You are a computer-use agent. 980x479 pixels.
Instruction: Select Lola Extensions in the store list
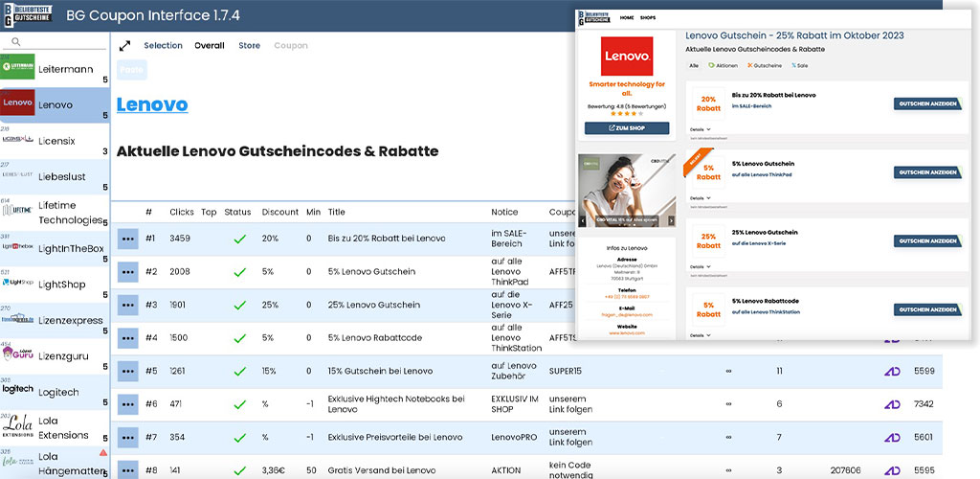pyautogui.click(x=55, y=428)
